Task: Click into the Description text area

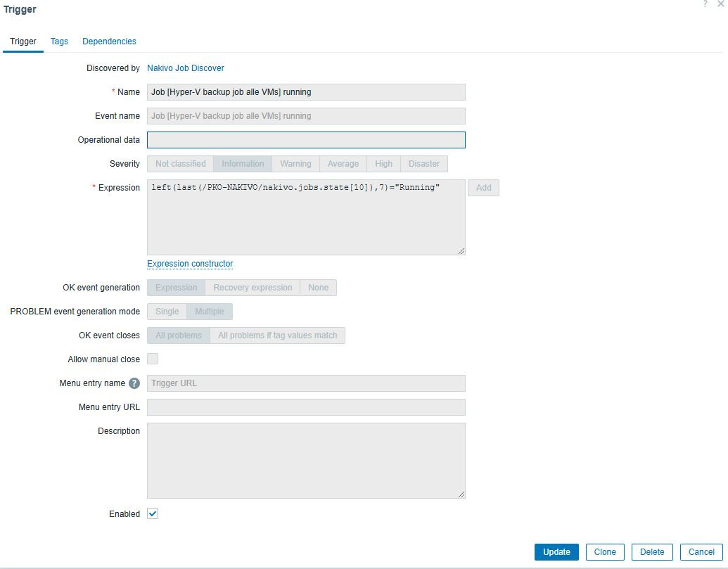Action: pos(306,461)
